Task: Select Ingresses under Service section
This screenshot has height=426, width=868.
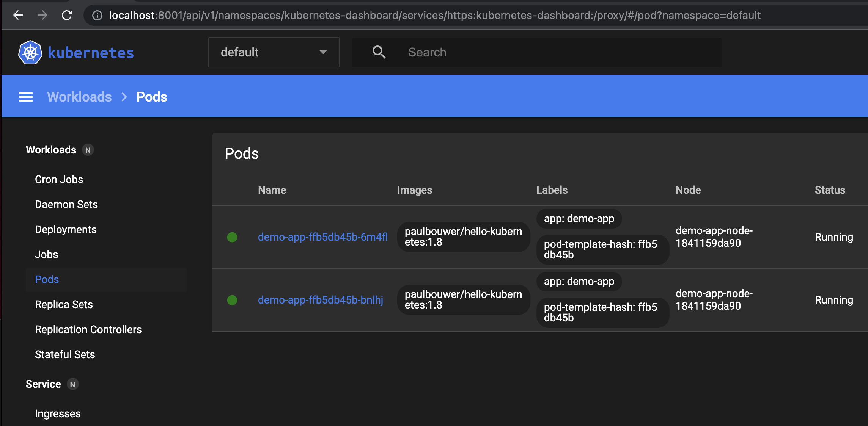Action: pyautogui.click(x=58, y=413)
